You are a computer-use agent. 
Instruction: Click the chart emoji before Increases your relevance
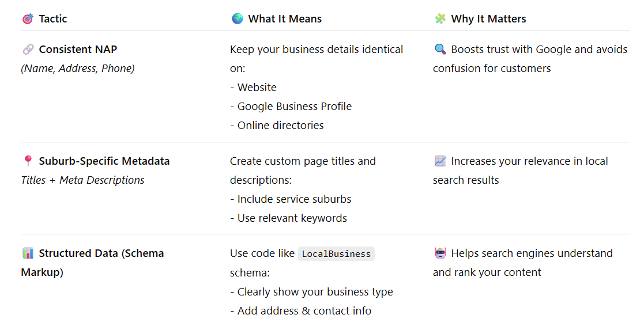click(440, 161)
